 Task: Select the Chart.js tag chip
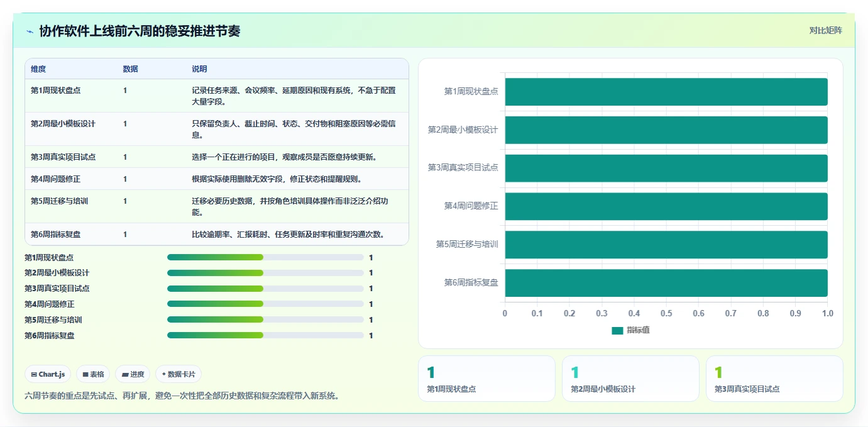tap(48, 374)
